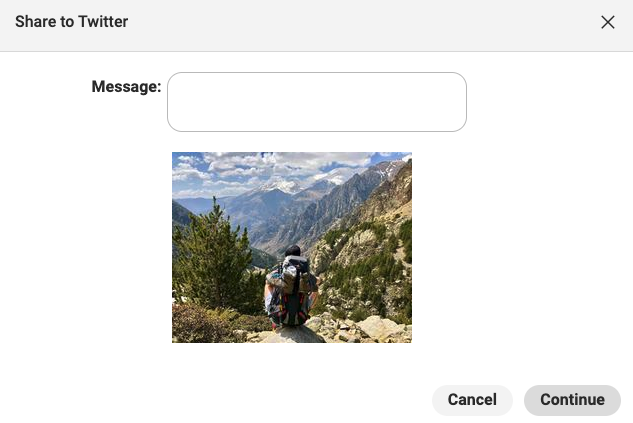Cancel sharing to Twitter
This screenshot has height=423, width=633.
click(x=472, y=400)
